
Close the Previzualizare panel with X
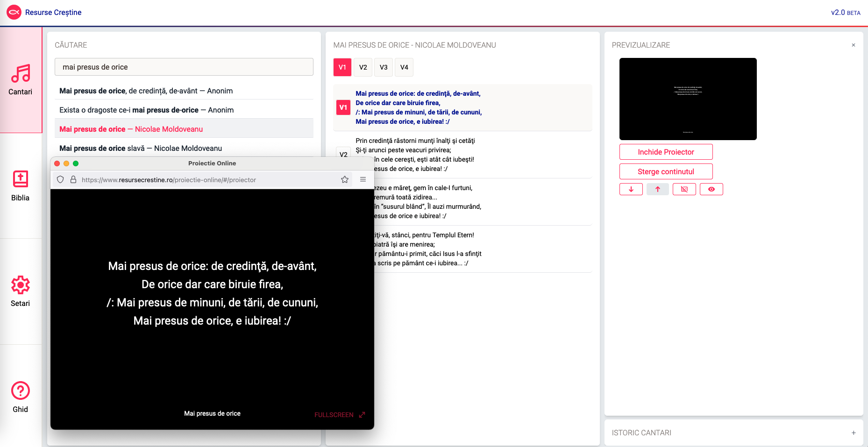[x=854, y=45]
